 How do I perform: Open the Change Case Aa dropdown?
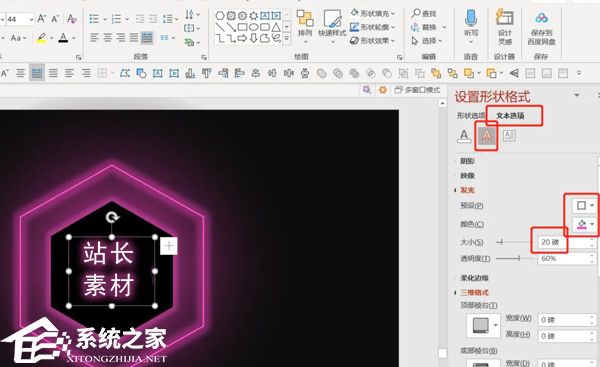(x=18, y=38)
